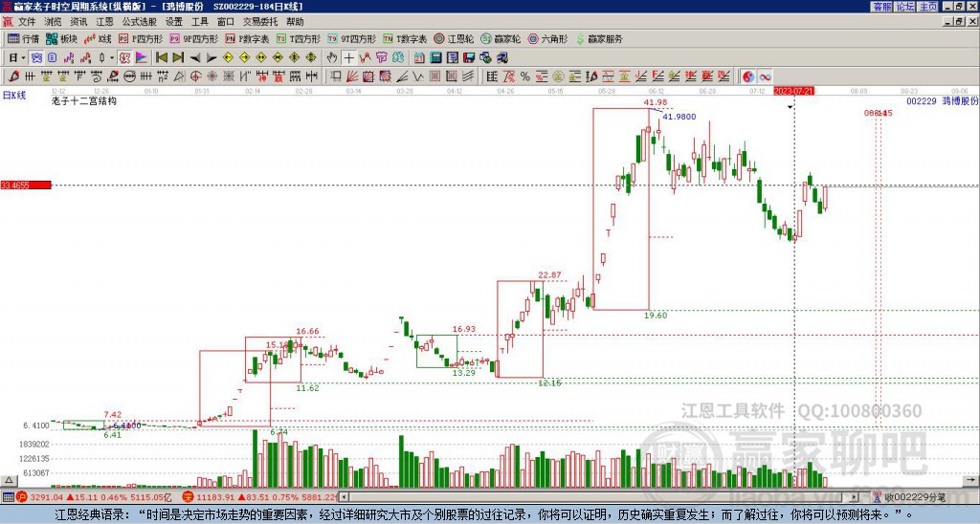This screenshot has width=980, height=524.
Task: Click the right arrow at volume panel edge
Action: pyautogui.click(x=971, y=480)
